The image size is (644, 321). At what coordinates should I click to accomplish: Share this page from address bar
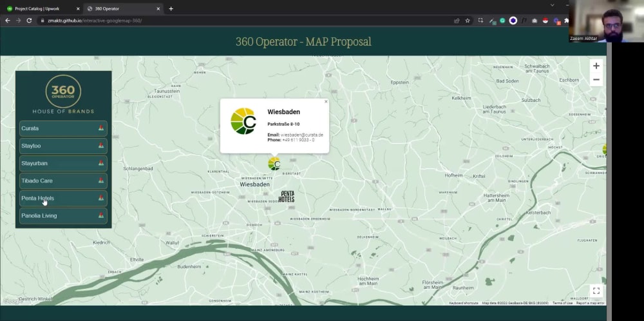point(457,21)
